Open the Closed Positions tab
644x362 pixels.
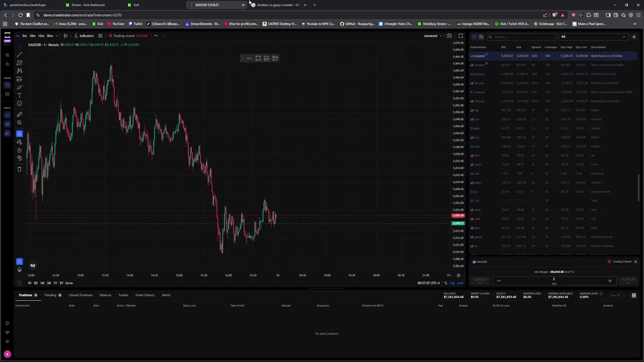pos(80,295)
